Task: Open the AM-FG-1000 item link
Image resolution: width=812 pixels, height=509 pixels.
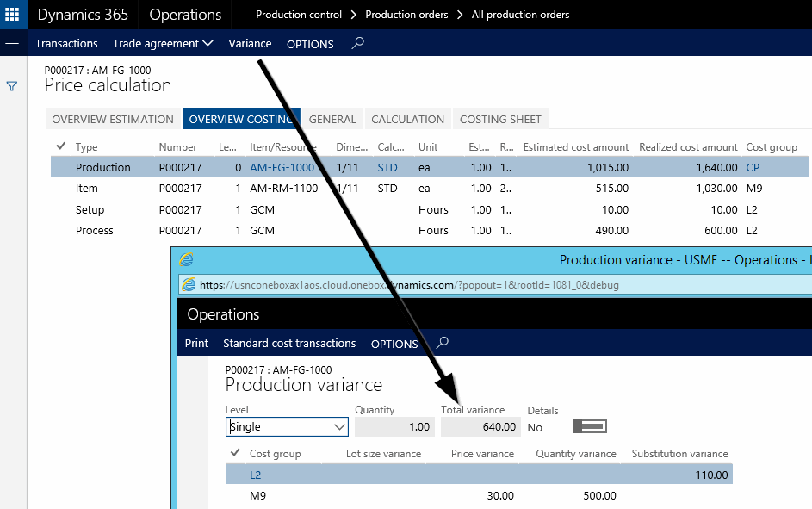Action: pos(282,167)
